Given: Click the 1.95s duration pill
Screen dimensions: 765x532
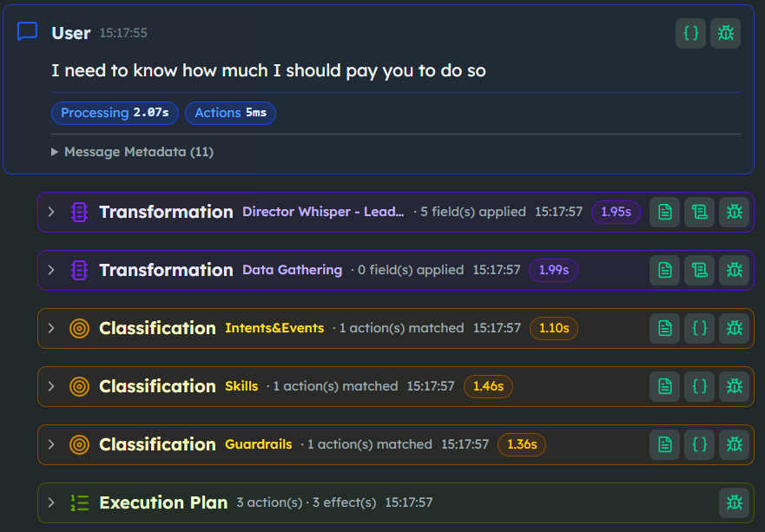Looking at the screenshot, I should point(616,212).
